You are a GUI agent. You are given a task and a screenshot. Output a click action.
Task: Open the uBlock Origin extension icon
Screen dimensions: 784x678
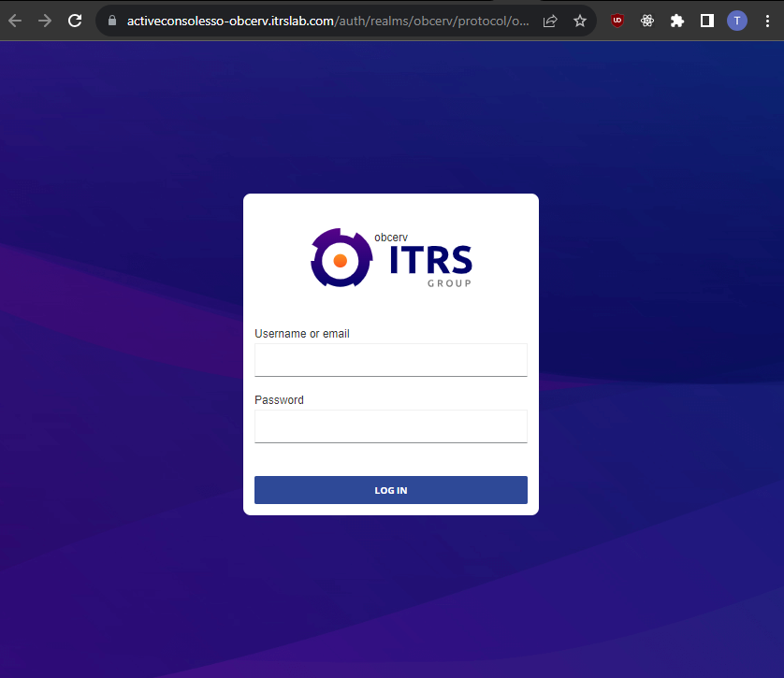tap(617, 21)
